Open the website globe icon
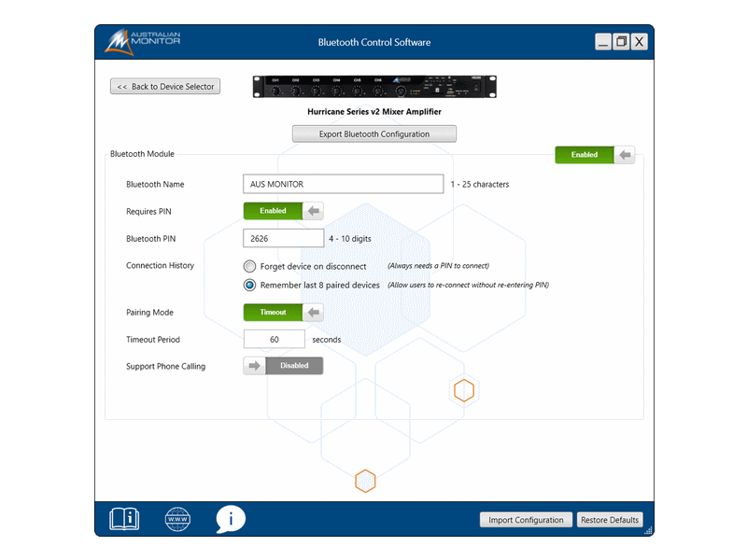Image resolution: width=747 pixels, height=560 pixels. click(177, 518)
